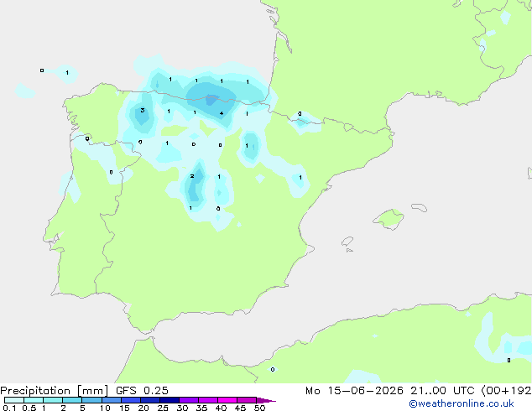532x411 pixels.
Task: Pick the 5–10 mm legend color swatch
Action: [91, 400]
